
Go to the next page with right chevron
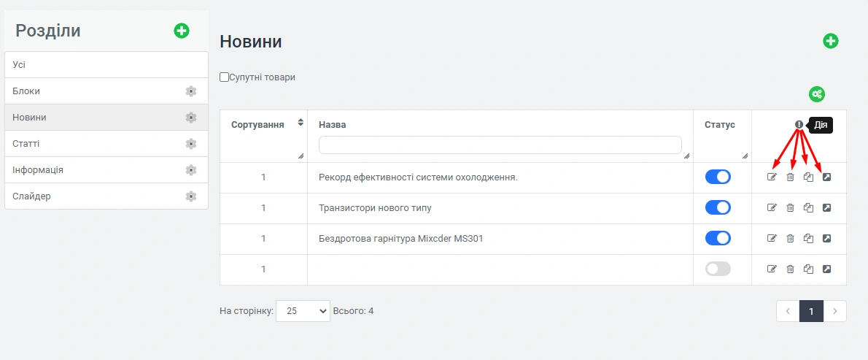coord(835,311)
